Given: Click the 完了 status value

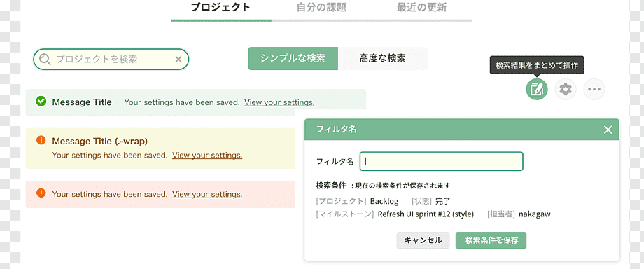Looking at the screenshot, I should tap(442, 202).
